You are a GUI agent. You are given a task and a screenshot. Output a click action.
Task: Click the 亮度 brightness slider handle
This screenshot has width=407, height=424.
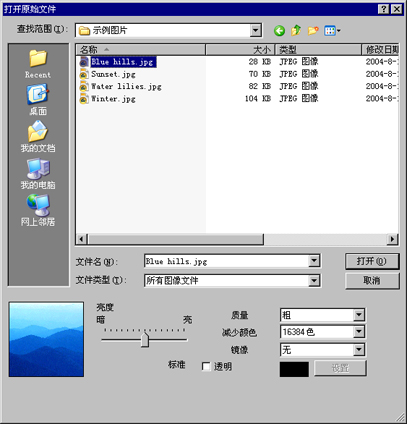145,340
